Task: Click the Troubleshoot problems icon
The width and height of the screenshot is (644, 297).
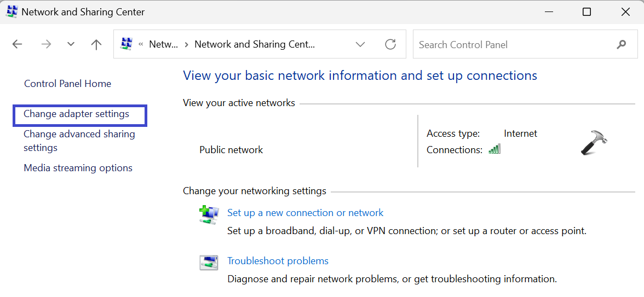Action: point(209,263)
